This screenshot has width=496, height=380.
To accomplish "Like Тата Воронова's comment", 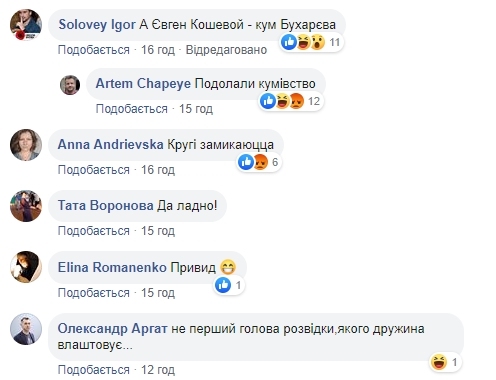I will (94, 231).
